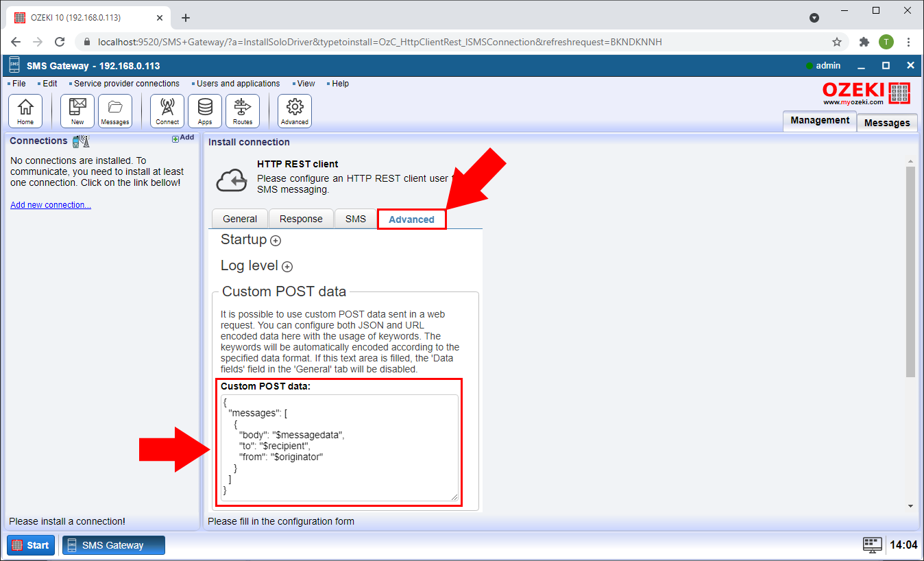The height and width of the screenshot is (561, 924).
Task: Open the Users and applications menu
Action: (x=238, y=84)
